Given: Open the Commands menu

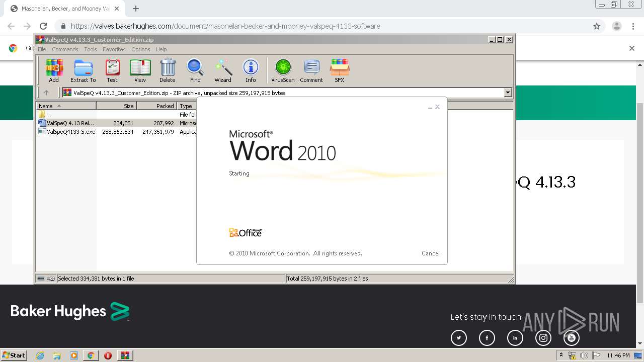Looking at the screenshot, I should [x=65, y=49].
